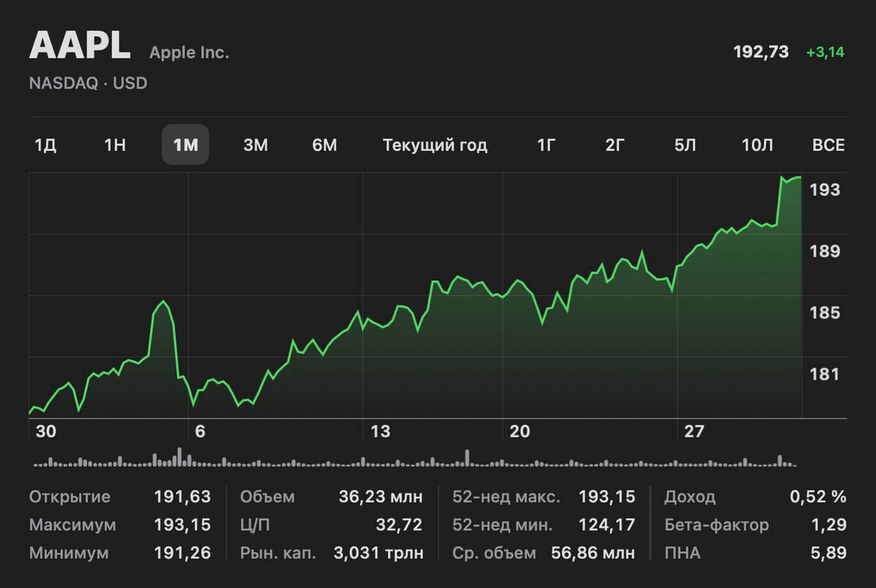Click the current price 192,73

[761, 52]
